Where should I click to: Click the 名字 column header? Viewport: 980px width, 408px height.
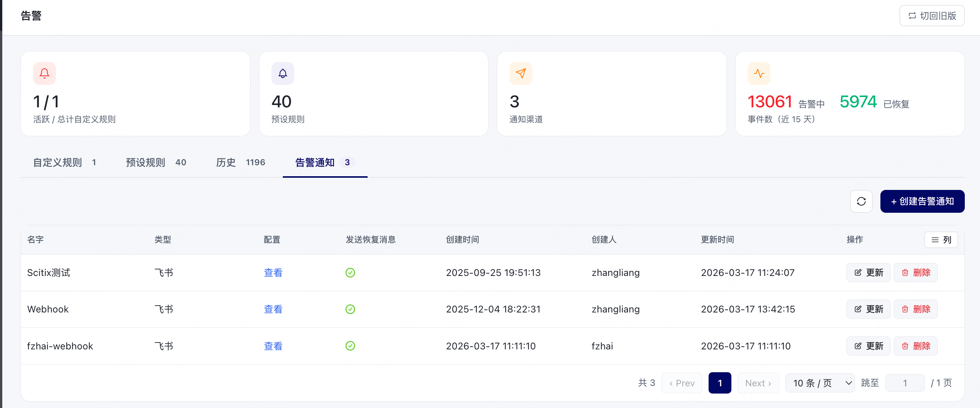click(x=35, y=240)
